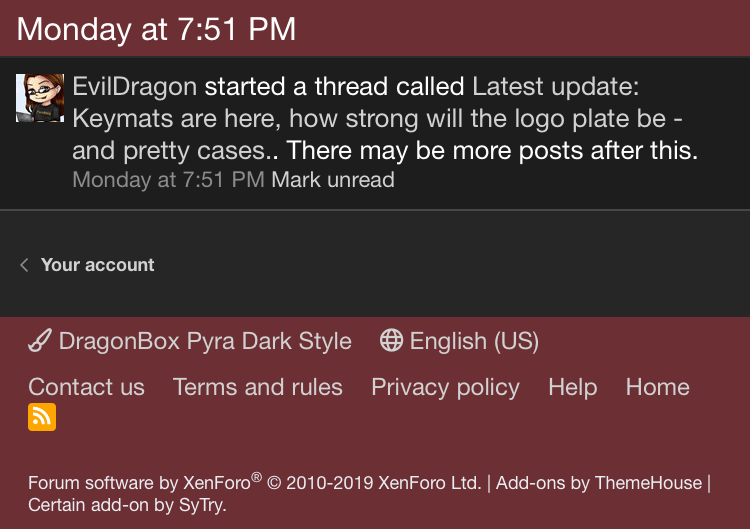The height and width of the screenshot is (529, 750).
Task: Click EvilDragon's avatar image
Action: [40, 98]
